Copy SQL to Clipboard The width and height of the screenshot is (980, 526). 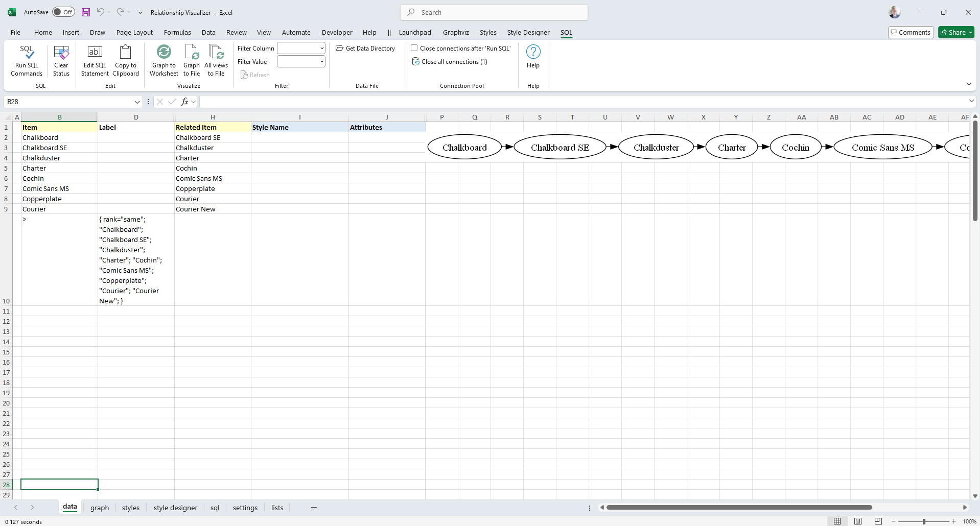coord(126,61)
